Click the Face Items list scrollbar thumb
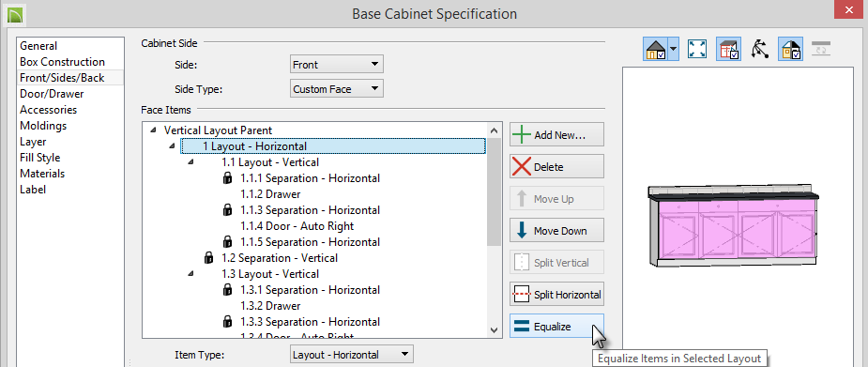Image resolution: width=868 pixels, height=367 pixels. coord(494,191)
